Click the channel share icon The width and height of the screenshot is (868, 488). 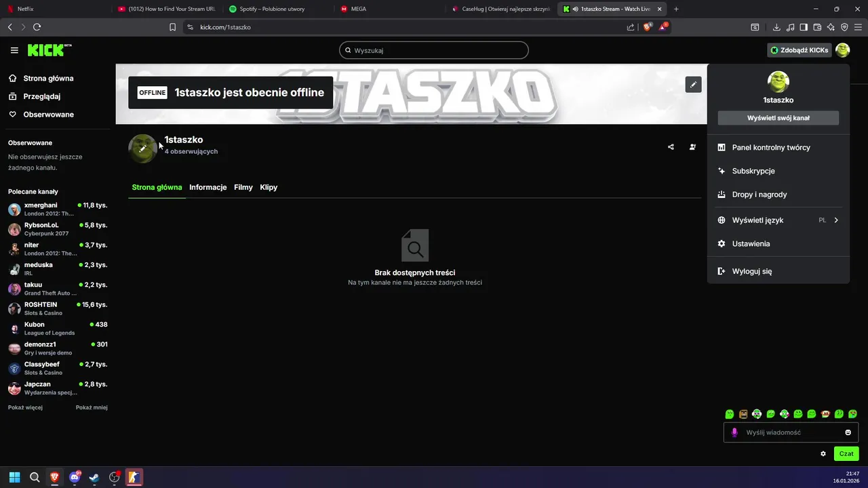point(671,147)
